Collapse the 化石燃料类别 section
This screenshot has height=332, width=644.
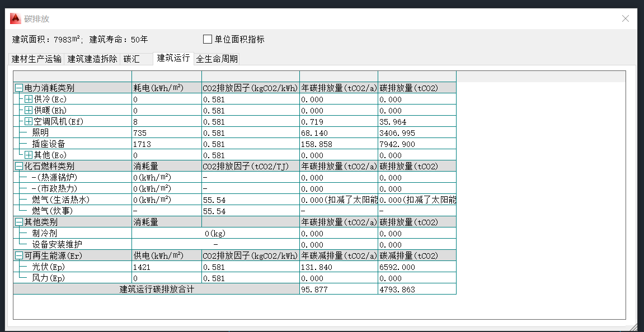tap(19, 166)
